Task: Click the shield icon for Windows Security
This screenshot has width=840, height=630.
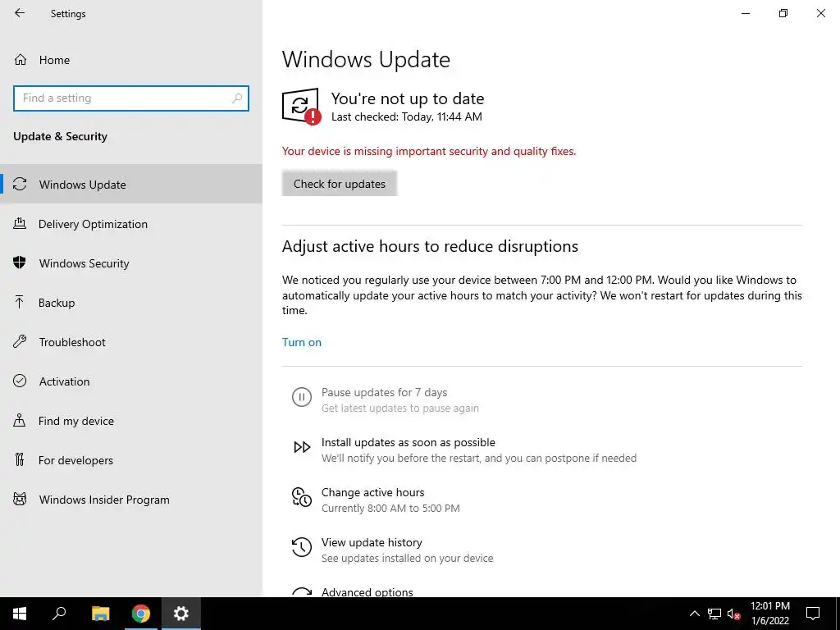Action: (20, 262)
